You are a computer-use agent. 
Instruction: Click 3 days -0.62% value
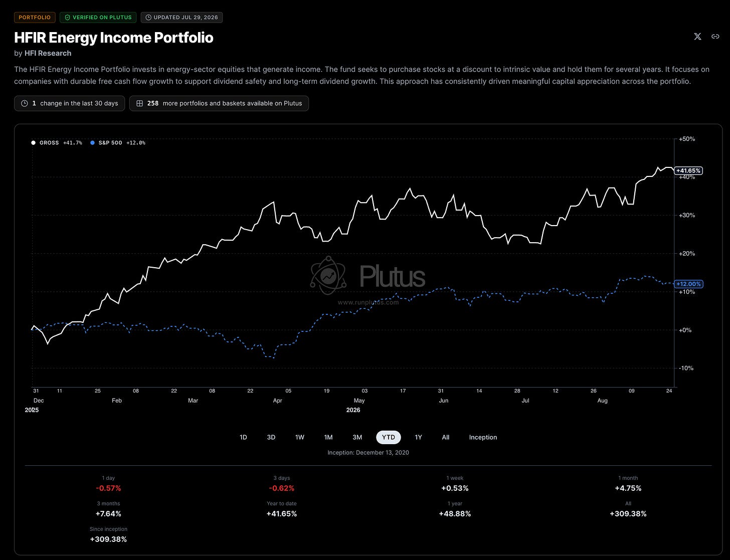coord(282,488)
